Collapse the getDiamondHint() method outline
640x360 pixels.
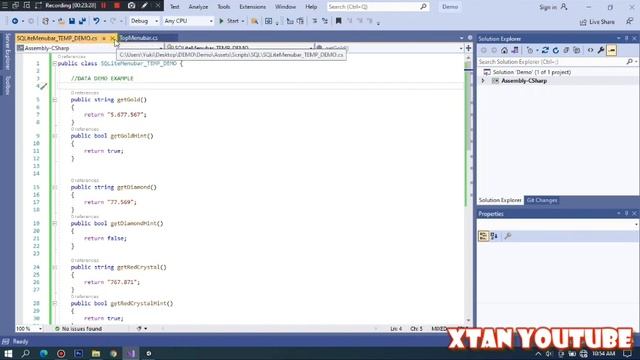pos(55,224)
